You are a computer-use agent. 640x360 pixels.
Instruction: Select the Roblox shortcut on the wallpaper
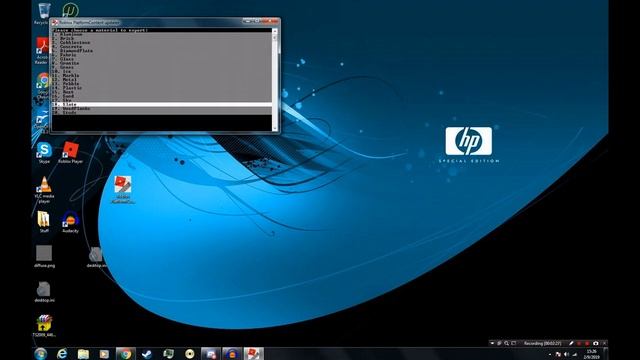coord(122,189)
